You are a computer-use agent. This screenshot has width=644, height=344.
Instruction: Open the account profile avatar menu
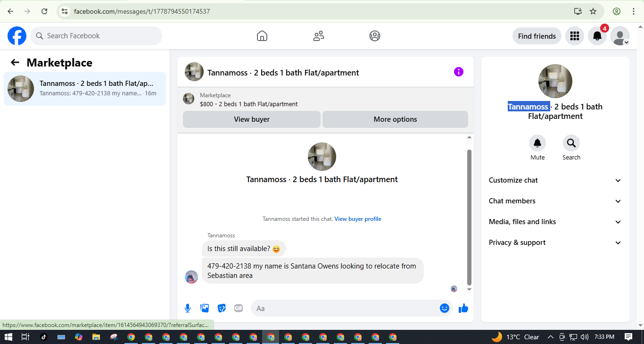pos(620,36)
